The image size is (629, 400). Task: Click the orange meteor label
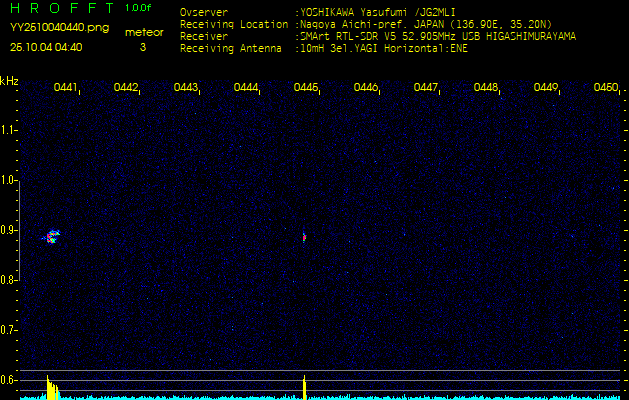coord(144,32)
